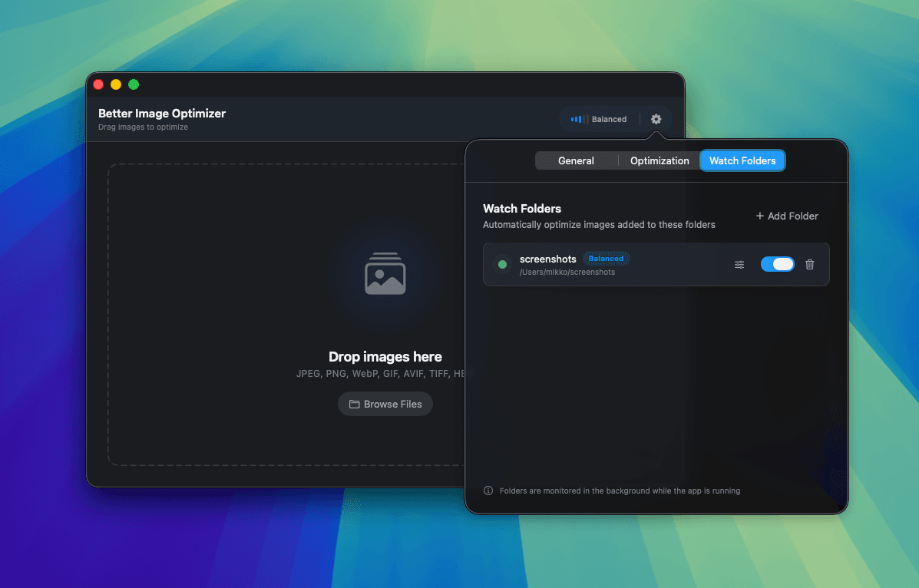Click the folder icon inside Browse Files button
The image size is (919, 588).
(354, 404)
